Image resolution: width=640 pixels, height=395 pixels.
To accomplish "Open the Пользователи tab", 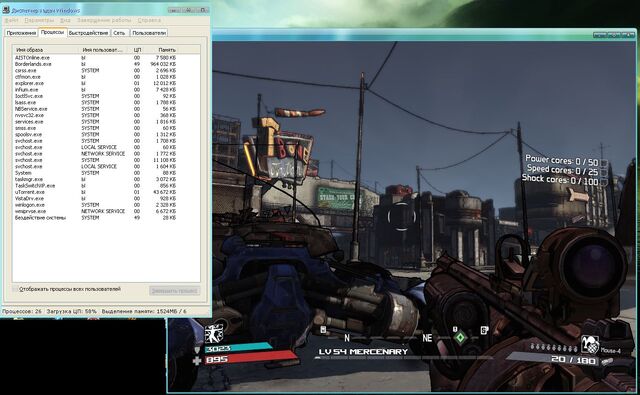I will (x=149, y=33).
